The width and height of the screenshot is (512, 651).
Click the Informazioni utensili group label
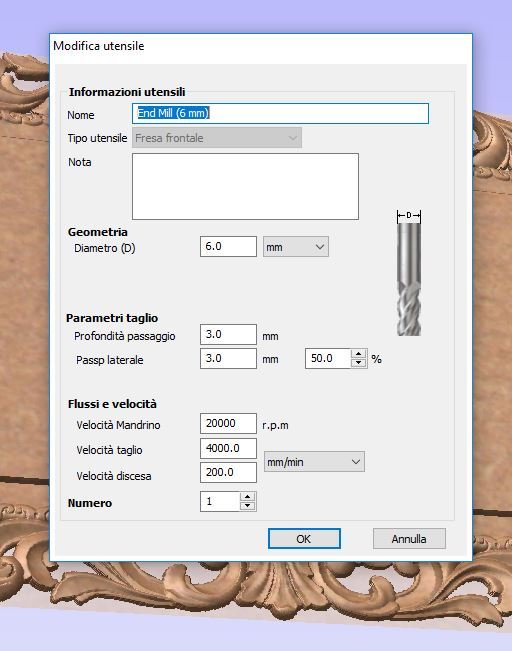(127, 92)
